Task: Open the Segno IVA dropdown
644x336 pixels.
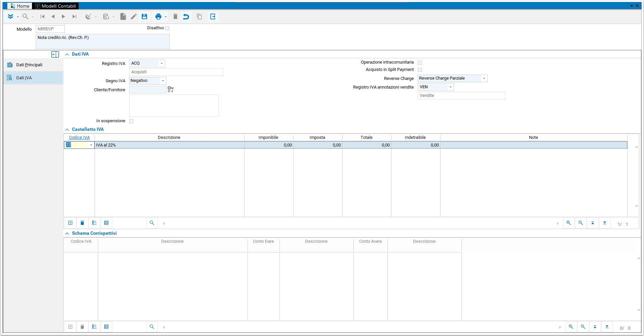Action: (163, 81)
